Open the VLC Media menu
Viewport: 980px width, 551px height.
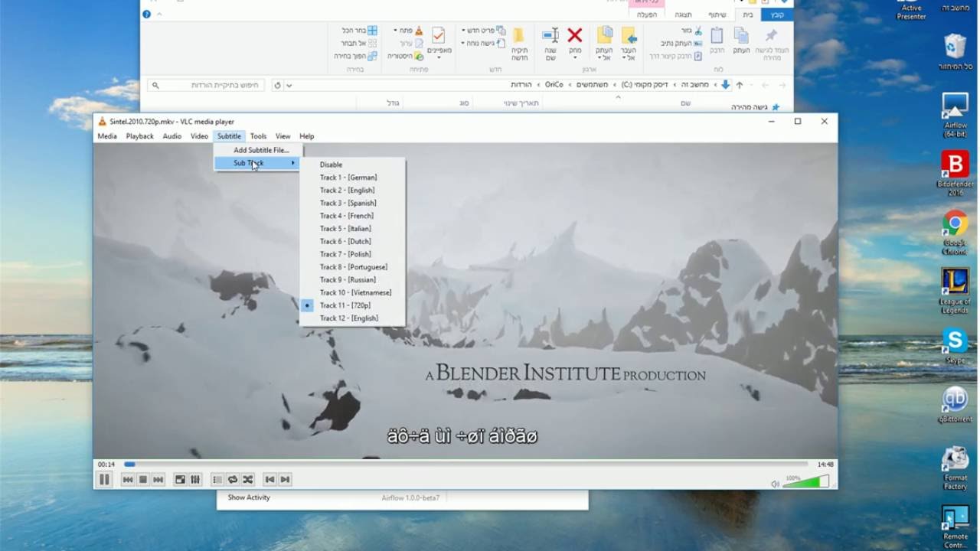[x=107, y=136]
